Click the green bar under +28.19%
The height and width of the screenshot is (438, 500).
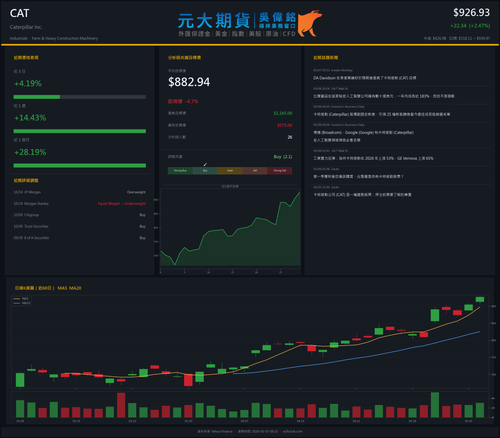tap(80, 165)
